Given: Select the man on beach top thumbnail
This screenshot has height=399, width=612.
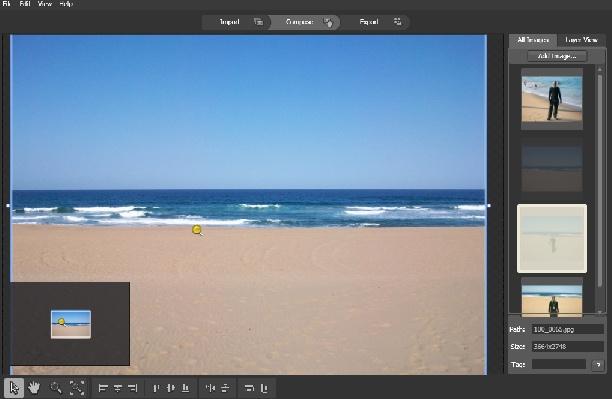Looking at the screenshot, I should point(552,99).
